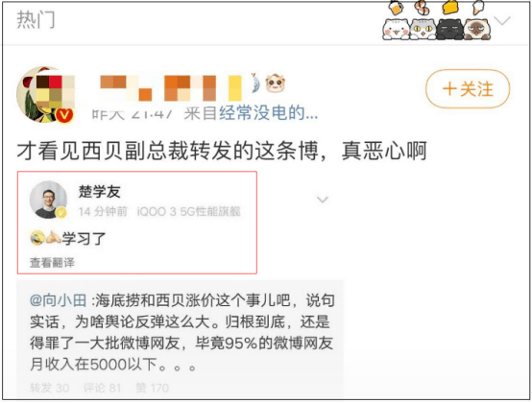Click the white cat sticker icon
This screenshot has width=532, height=403.
point(396,23)
